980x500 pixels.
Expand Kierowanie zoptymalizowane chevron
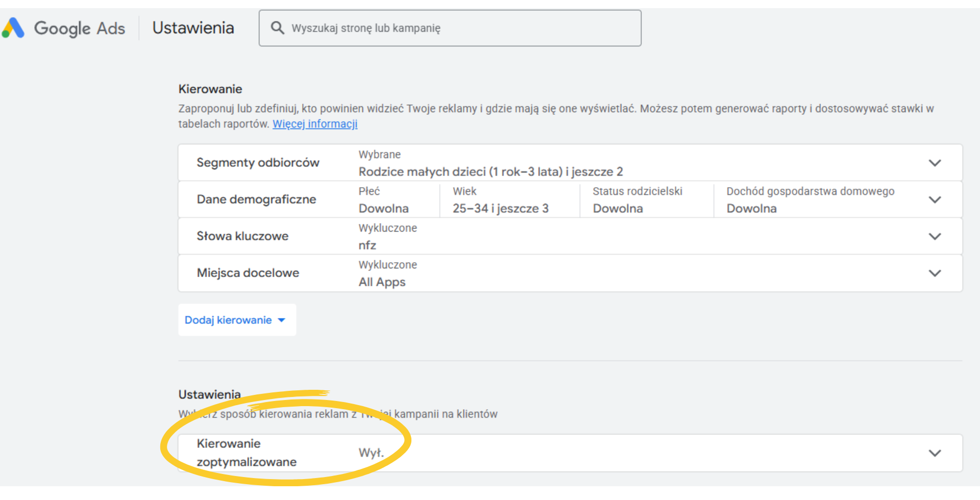point(934,453)
